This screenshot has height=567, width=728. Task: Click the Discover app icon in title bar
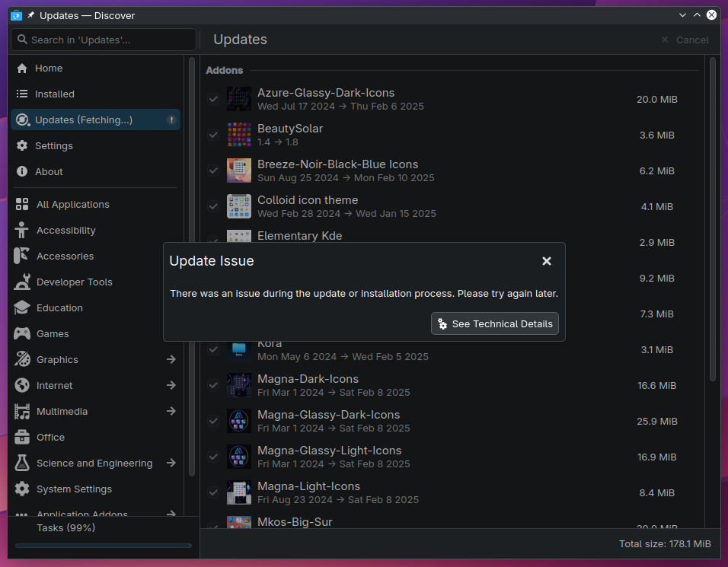point(16,15)
